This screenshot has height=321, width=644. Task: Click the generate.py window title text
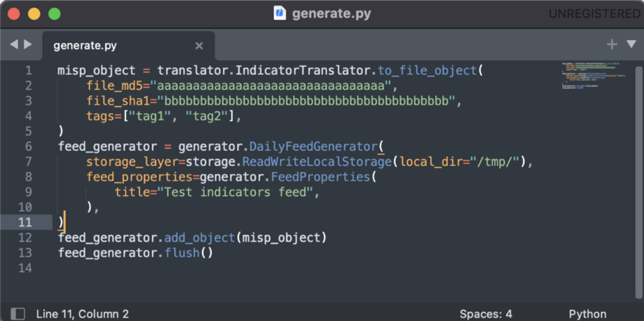pyautogui.click(x=331, y=14)
